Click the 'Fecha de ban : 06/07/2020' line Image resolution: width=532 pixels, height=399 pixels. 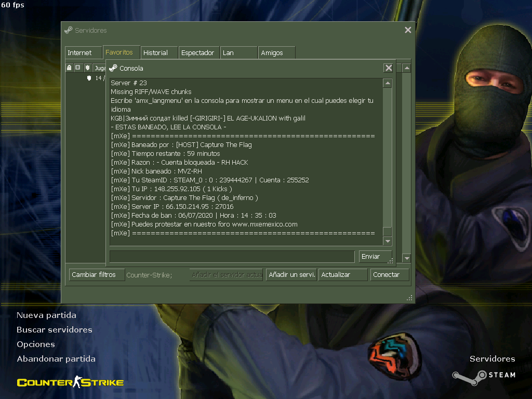pos(193,215)
